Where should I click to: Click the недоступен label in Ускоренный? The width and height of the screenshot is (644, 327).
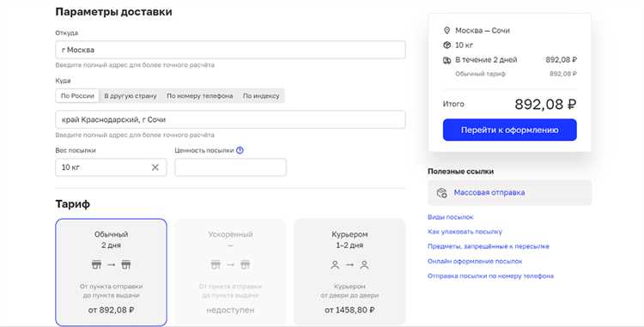230,310
